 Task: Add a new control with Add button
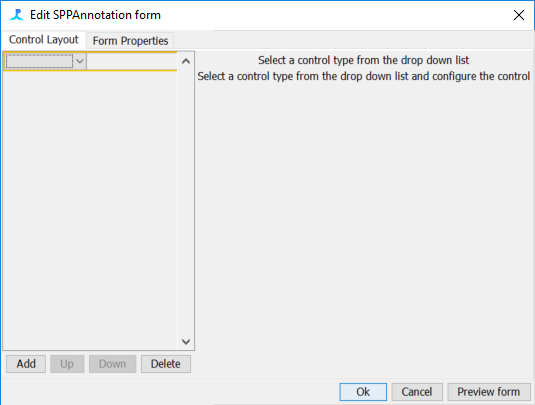tap(26, 364)
